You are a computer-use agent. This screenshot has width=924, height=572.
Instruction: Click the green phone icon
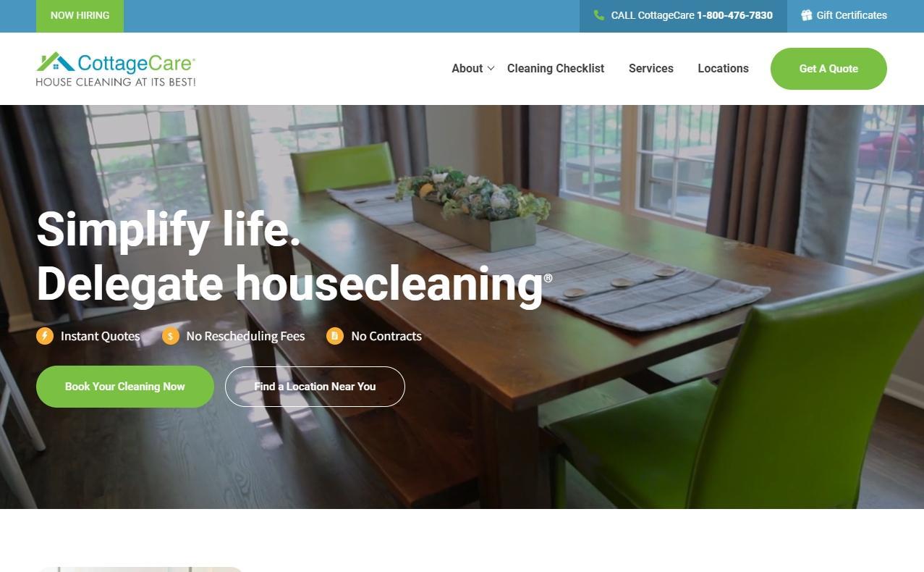point(599,15)
